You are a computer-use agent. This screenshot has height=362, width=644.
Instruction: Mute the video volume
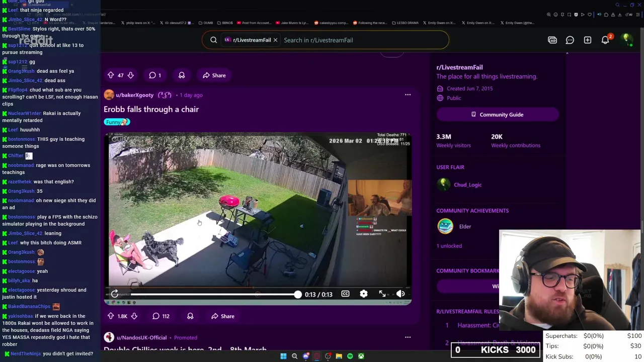pyautogui.click(x=400, y=294)
